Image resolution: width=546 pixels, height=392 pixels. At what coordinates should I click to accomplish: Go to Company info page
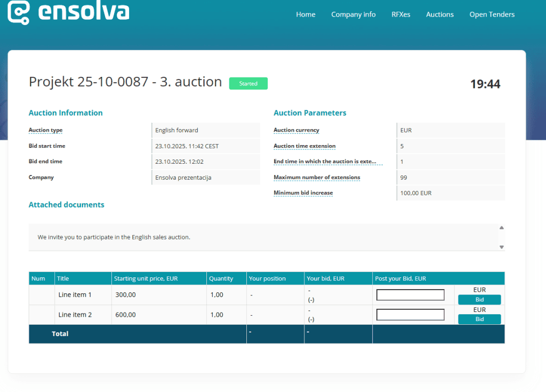pyautogui.click(x=353, y=14)
